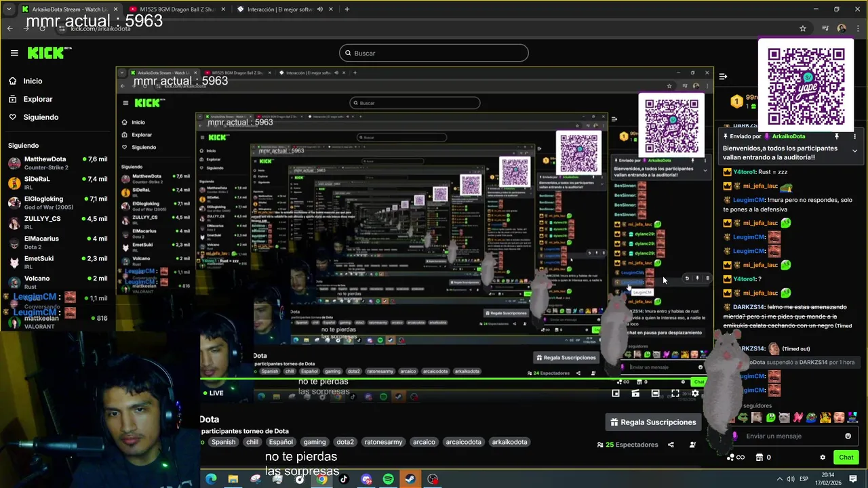
Task: Open Google Chrome from the taskbar
Action: click(x=321, y=479)
